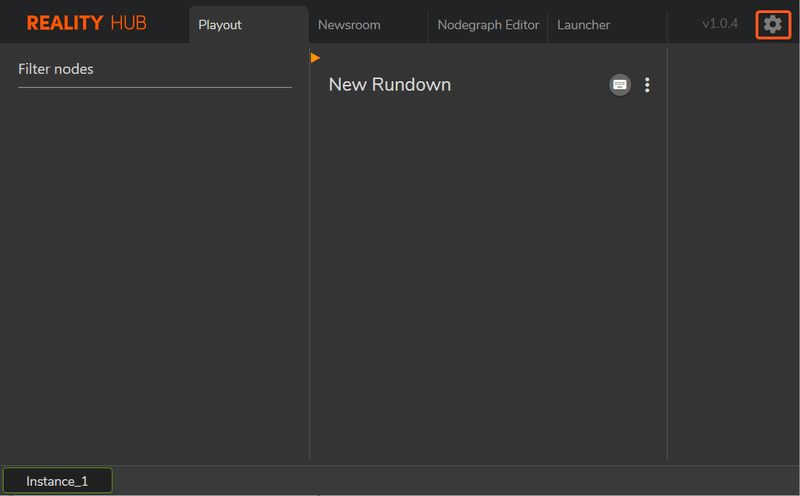Switch to the Newsroom tab

[x=368, y=24]
